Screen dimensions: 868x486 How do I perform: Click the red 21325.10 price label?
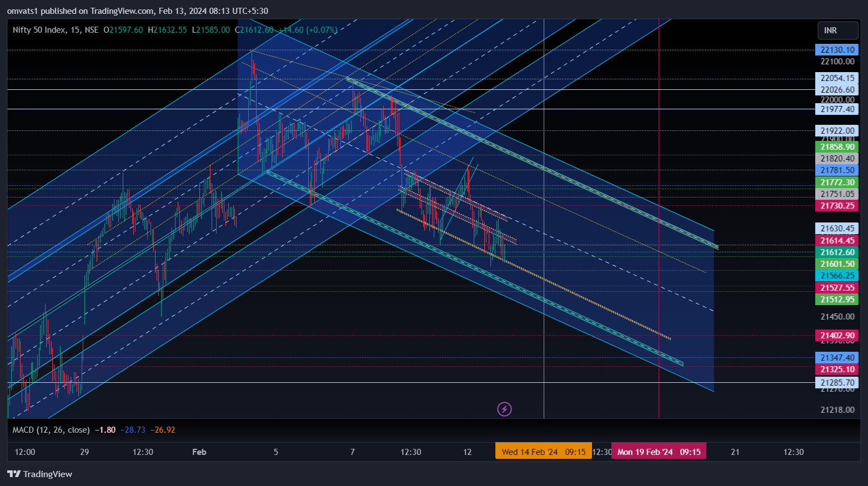coord(837,369)
